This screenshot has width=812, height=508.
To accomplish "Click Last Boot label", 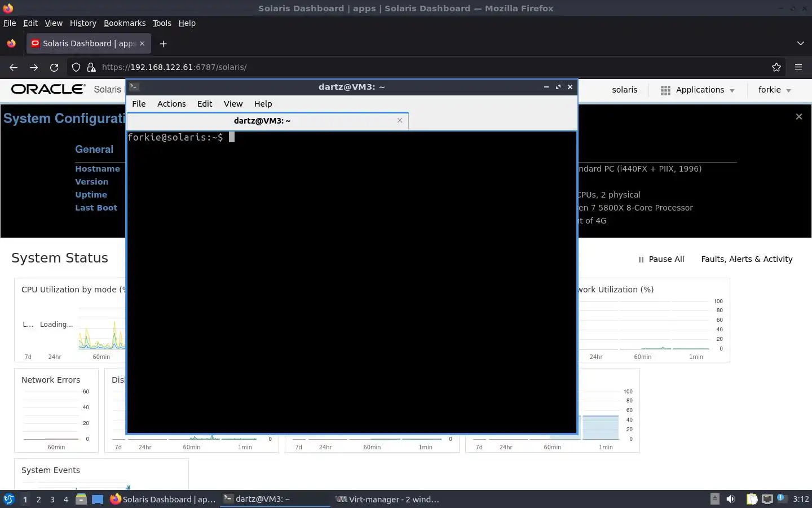I will 96,208.
